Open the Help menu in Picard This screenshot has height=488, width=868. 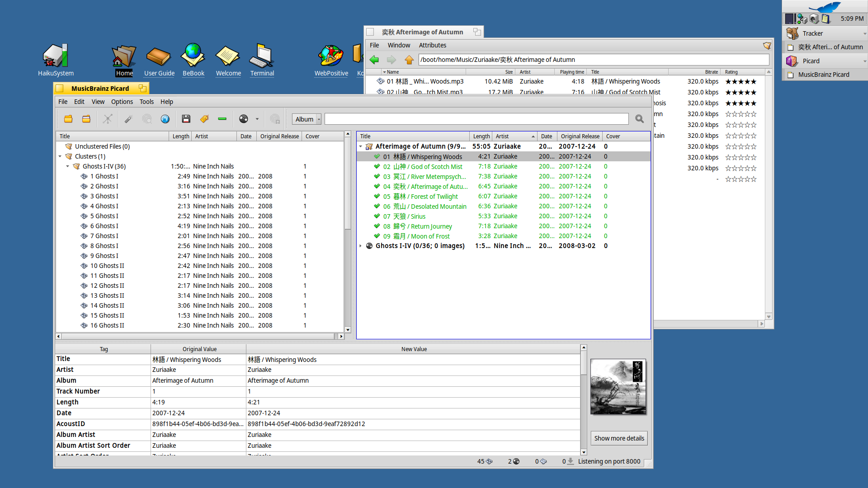pyautogui.click(x=167, y=102)
